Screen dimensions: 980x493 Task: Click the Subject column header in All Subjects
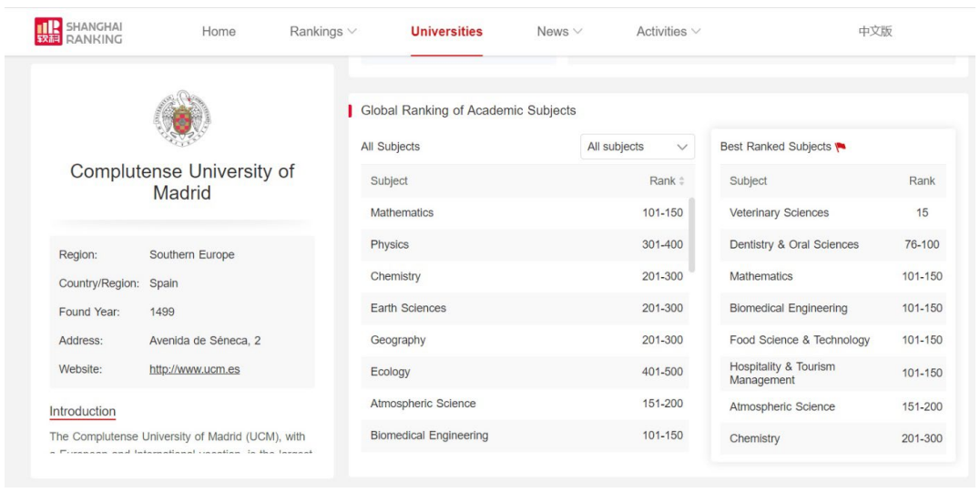389,180
